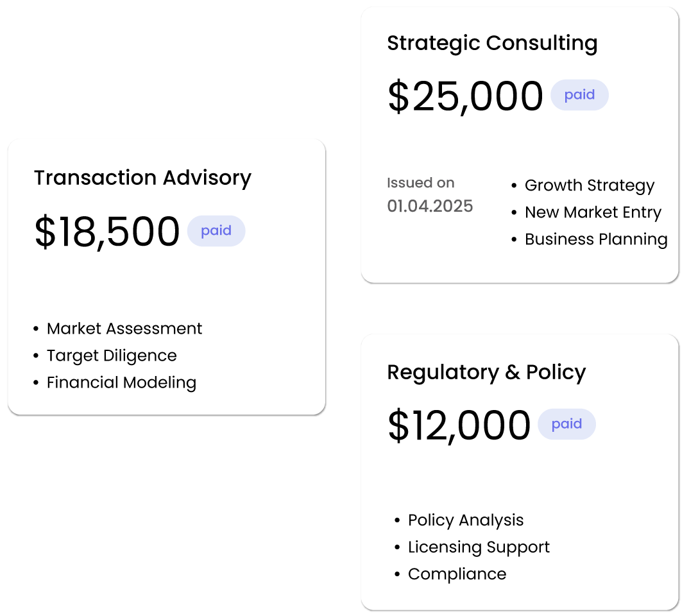This screenshot has height=616, width=698.
Task: Click the Compliance list item
Action: pos(457,574)
